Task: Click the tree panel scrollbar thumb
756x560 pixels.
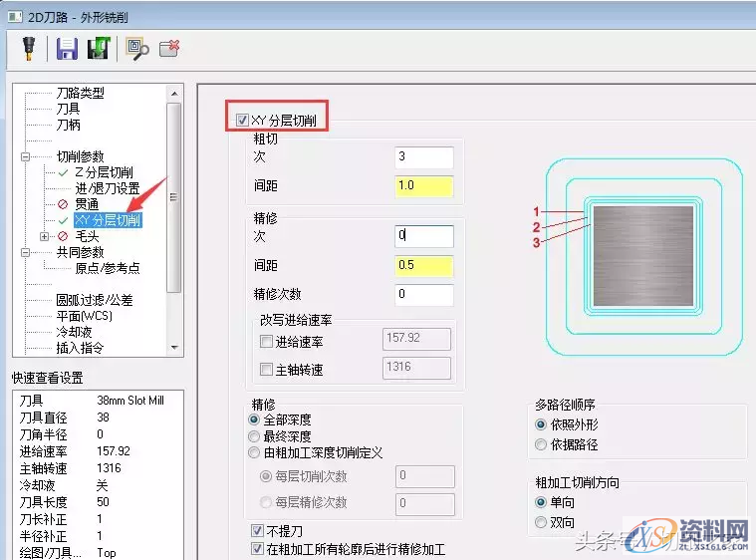Action: point(174,197)
